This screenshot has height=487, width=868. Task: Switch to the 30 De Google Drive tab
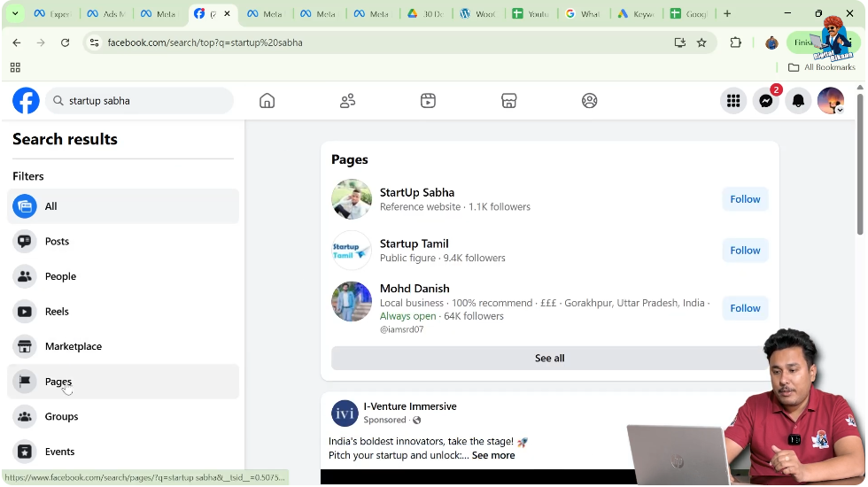point(425,13)
